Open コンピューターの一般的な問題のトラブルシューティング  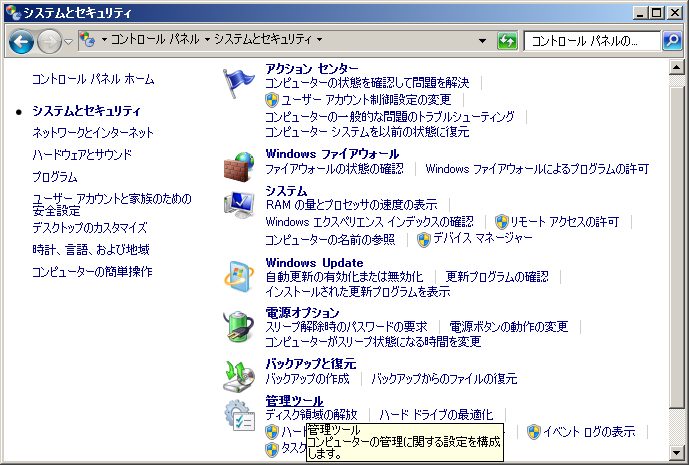click(x=390, y=116)
